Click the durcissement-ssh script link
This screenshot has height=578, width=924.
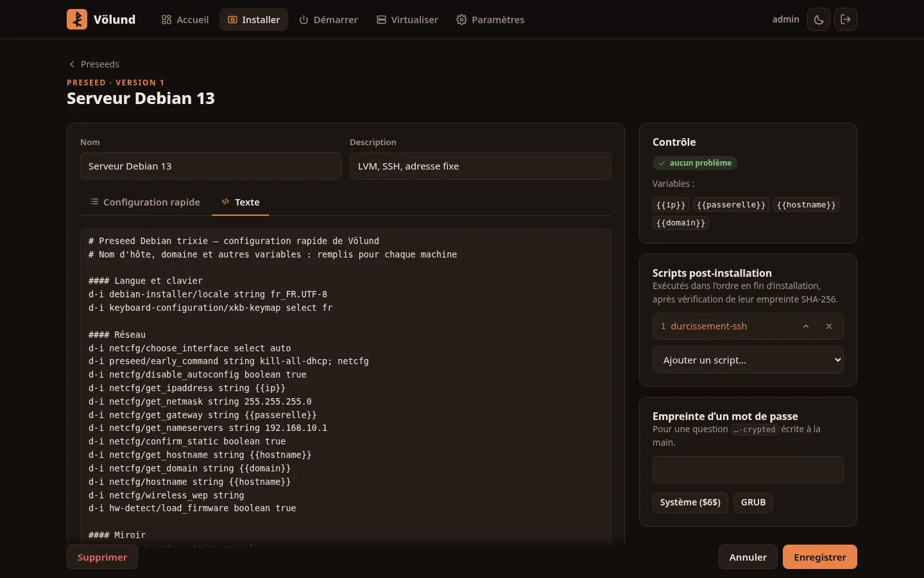pyautogui.click(x=708, y=326)
